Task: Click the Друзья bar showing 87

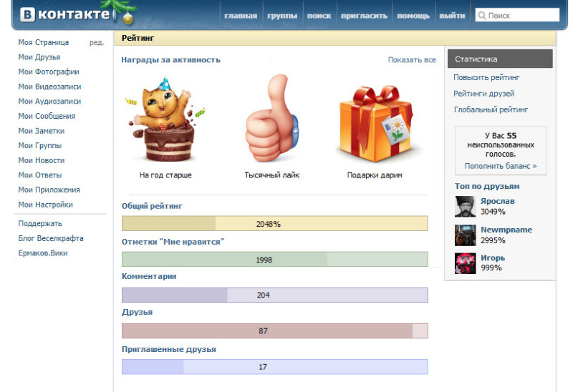Action: point(275,330)
